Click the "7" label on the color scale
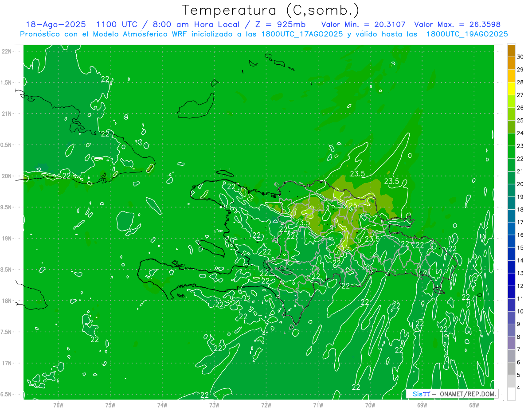532x411 pixels. click(x=519, y=350)
